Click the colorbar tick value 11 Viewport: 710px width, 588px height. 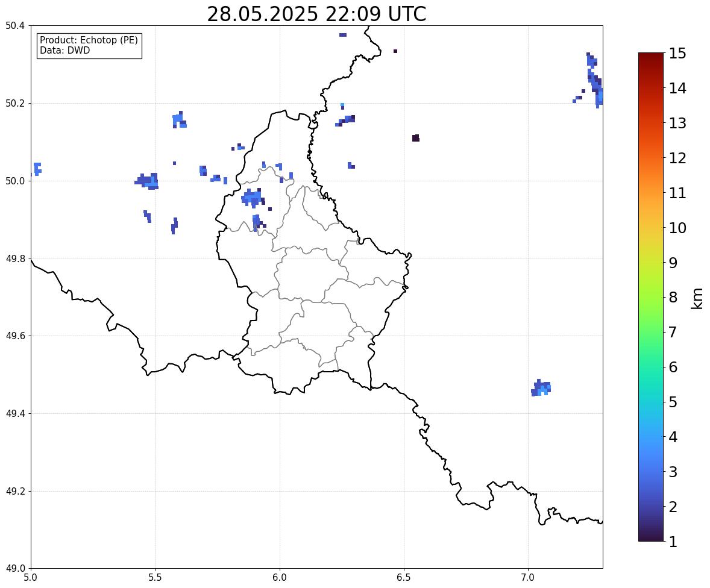pyautogui.click(x=677, y=193)
